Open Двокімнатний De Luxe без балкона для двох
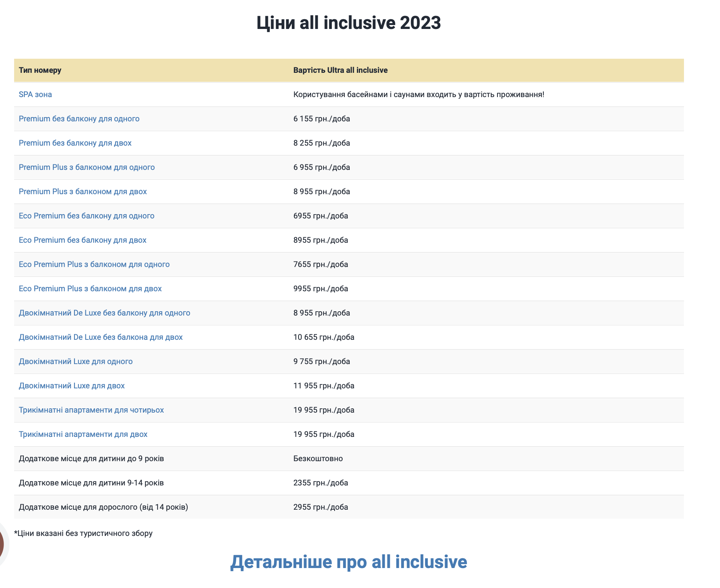Image resolution: width=720 pixels, height=588 pixels. (x=100, y=337)
